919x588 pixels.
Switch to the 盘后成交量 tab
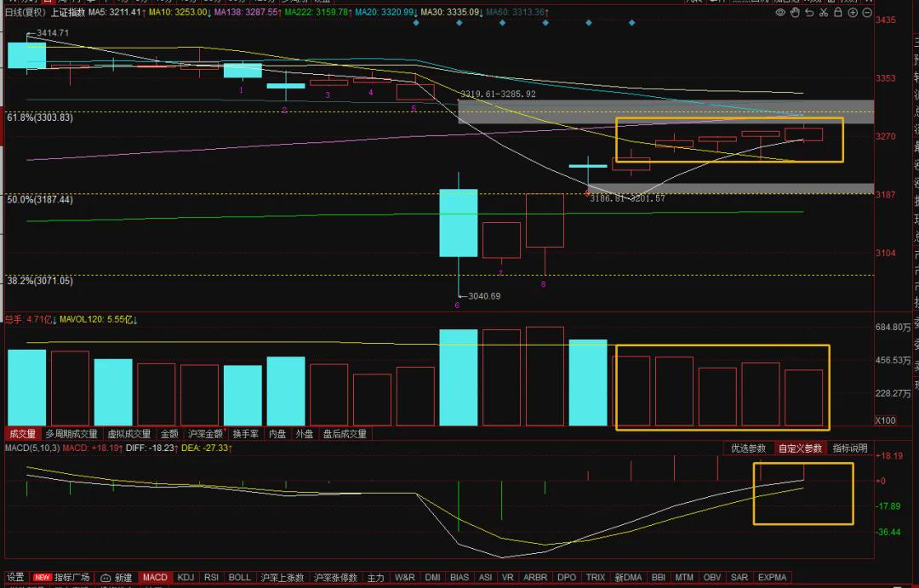pos(345,434)
